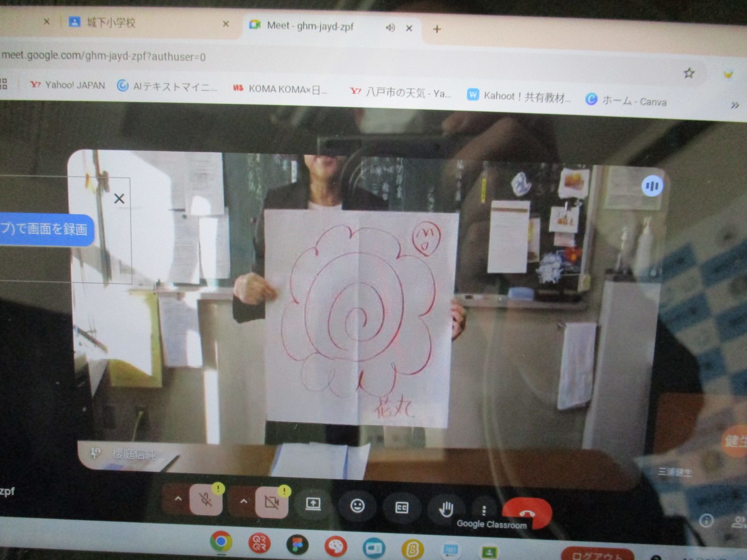This screenshot has width=747, height=560.
Task: Select the Meet - ghm-jayd-zpf tab
Action: [310, 26]
